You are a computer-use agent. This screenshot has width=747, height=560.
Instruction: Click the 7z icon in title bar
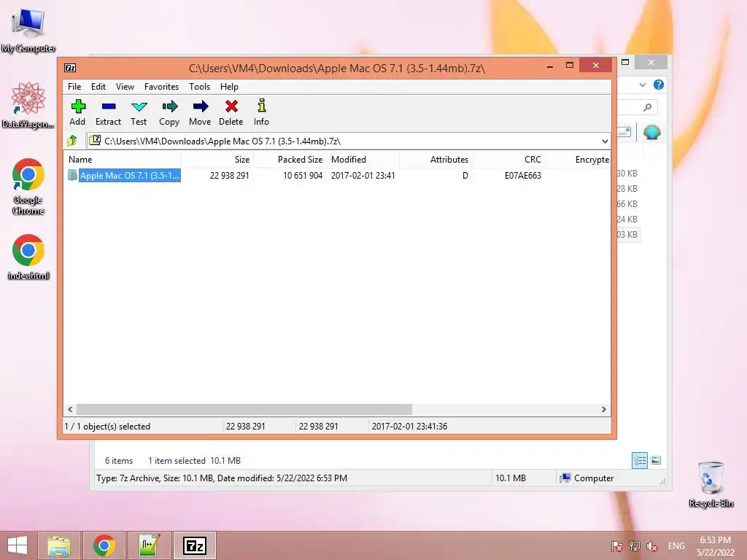70,68
